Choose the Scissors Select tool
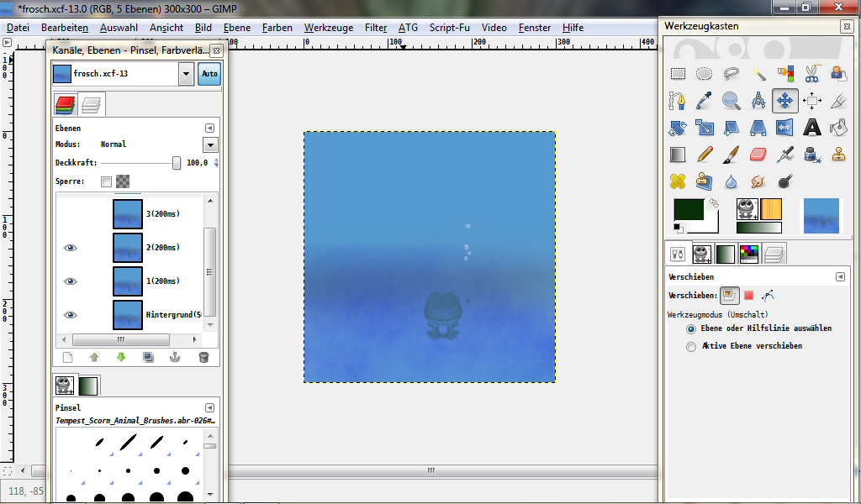The image size is (861, 504). point(812,74)
